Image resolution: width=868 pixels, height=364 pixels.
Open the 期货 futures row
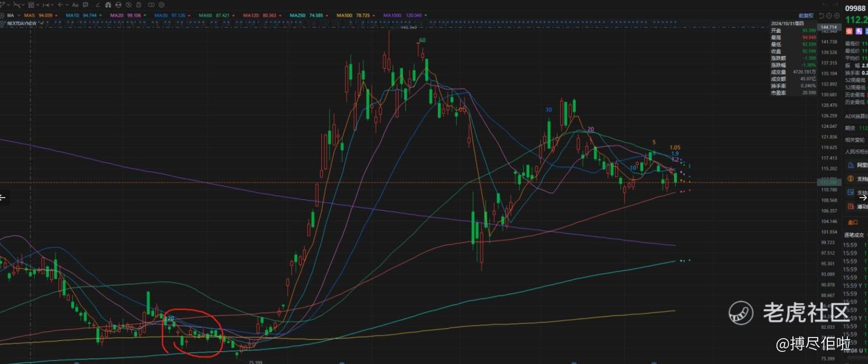coord(856,128)
